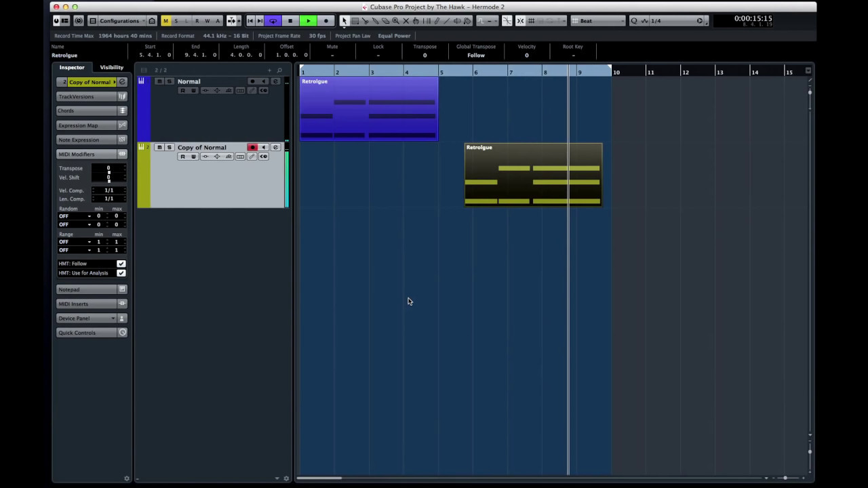
Task: Disable record enable on Copy of Normal
Action: (252, 147)
